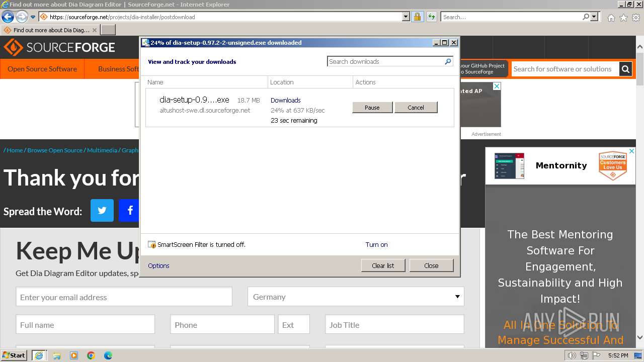Open the Multimedia breadcrumb link
Screen dimensions: 644x362
(x=102, y=150)
